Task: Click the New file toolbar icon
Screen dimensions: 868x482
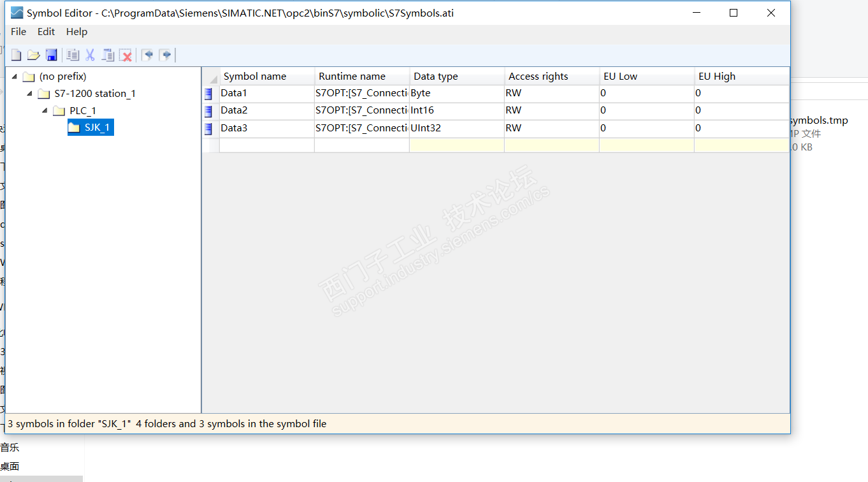Action: (17, 55)
